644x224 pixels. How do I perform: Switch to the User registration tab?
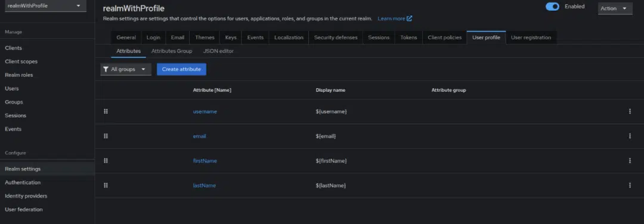point(531,38)
